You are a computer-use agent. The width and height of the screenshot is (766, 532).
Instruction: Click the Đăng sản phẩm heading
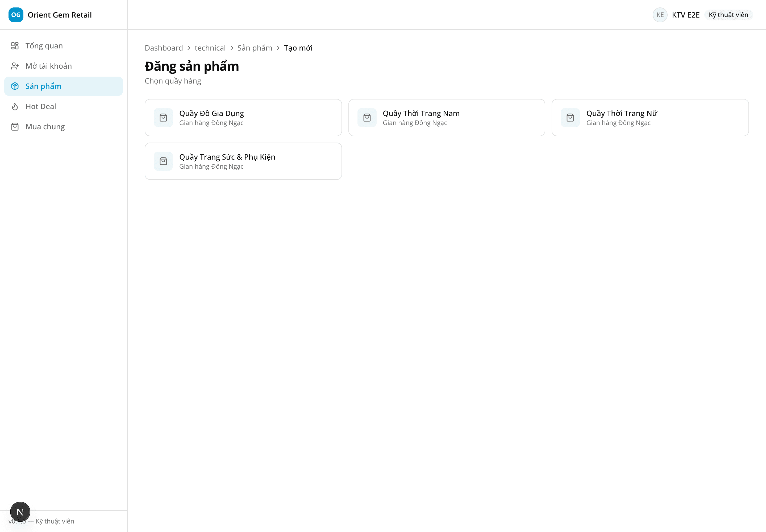(x=192, y=66)
